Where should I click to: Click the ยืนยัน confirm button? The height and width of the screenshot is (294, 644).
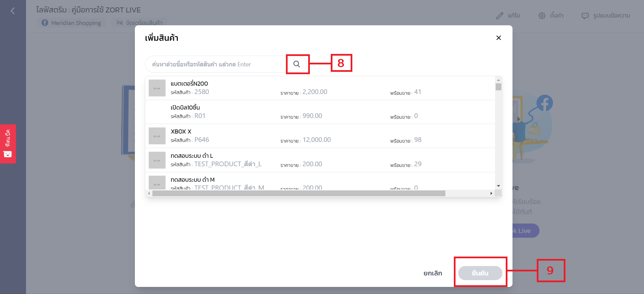pyautogui.click(x=480, y=273)
